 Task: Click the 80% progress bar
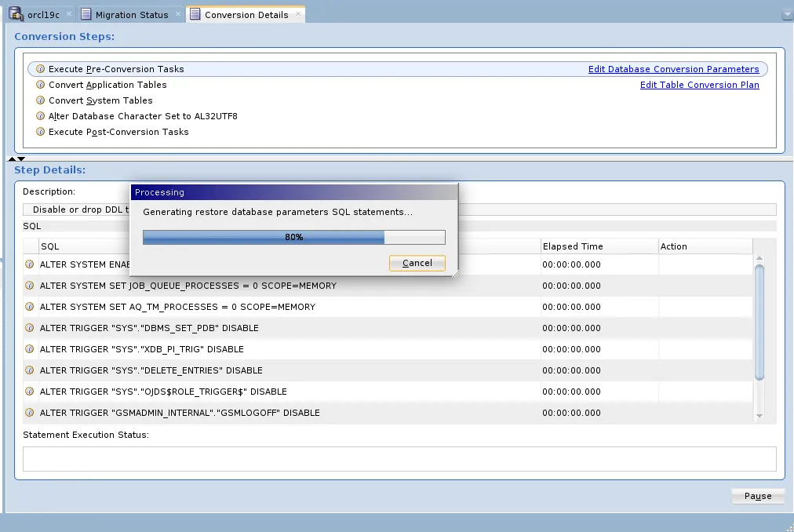(293, 237)
